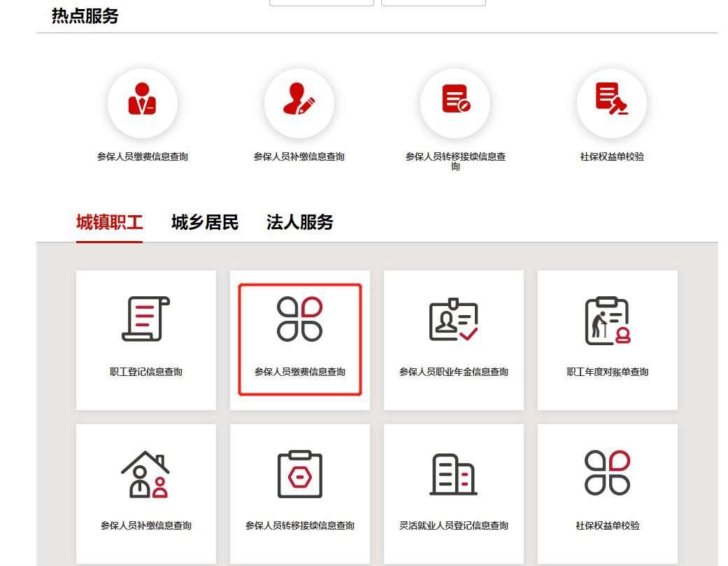Click 参保人员补缴信息查询 label under 热点服务
Screen dimensions: 728x566
click(299, 157)
